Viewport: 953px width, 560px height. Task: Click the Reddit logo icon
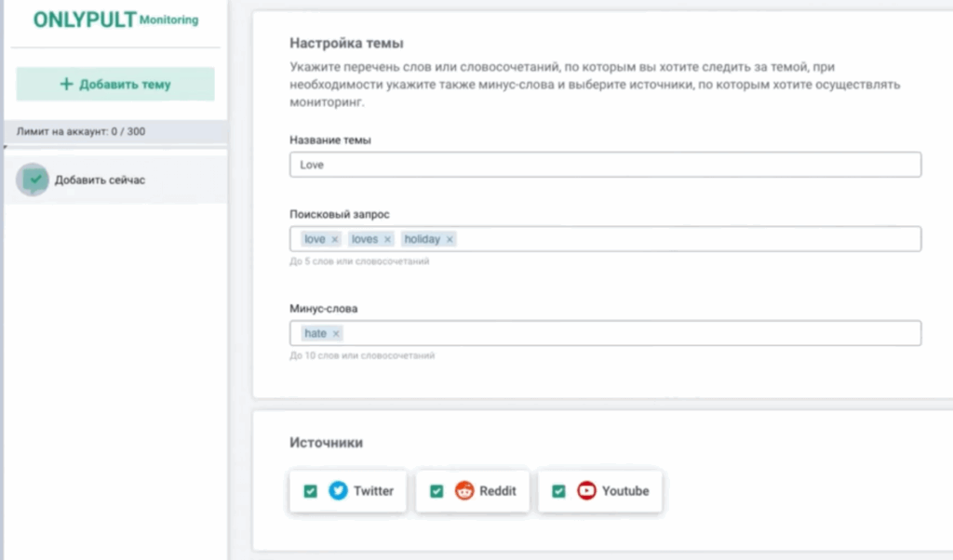[x=464, y=491]
